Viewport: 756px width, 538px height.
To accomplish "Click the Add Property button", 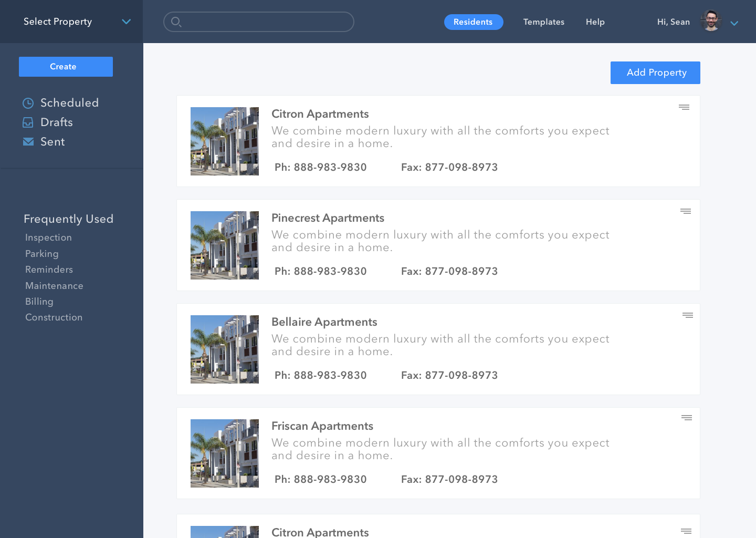I will point(655,73).
